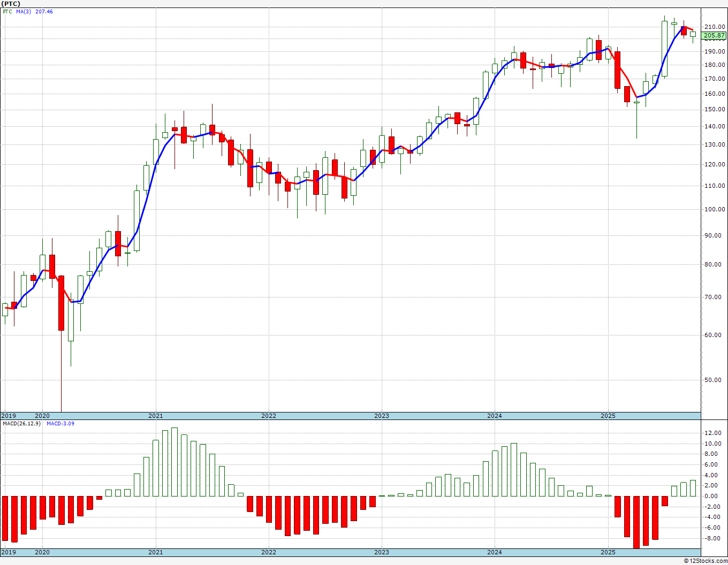Click the 210.00 price axis label
This screenshot has height=565, width=728.
tap(715, 27)
